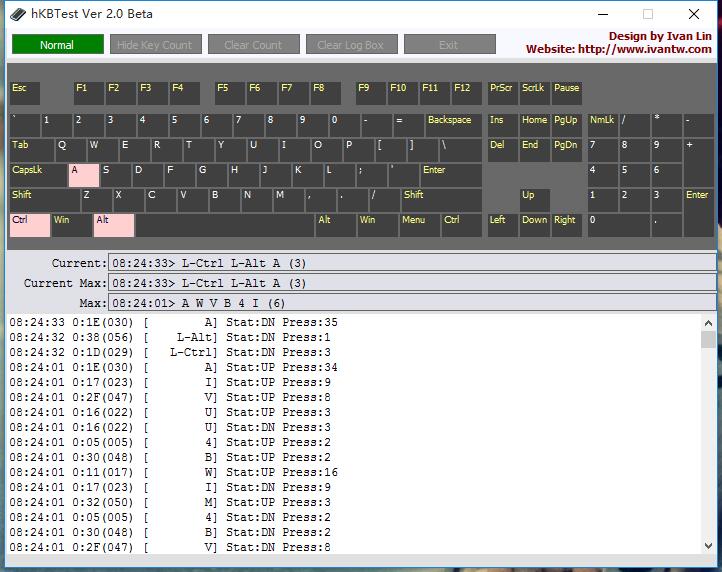Click the Menu key tile
The image size is (722, 572).
(x=419, y=225)
